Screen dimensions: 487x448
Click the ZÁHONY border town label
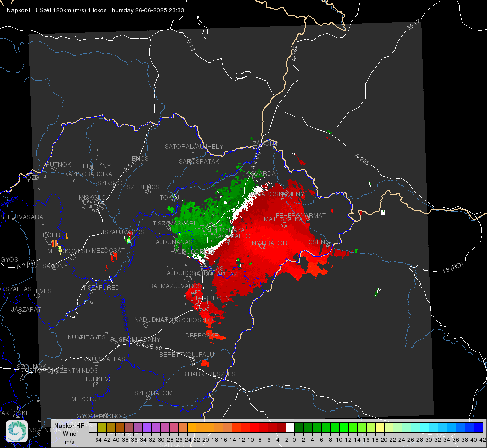click(x=265, y=144)
